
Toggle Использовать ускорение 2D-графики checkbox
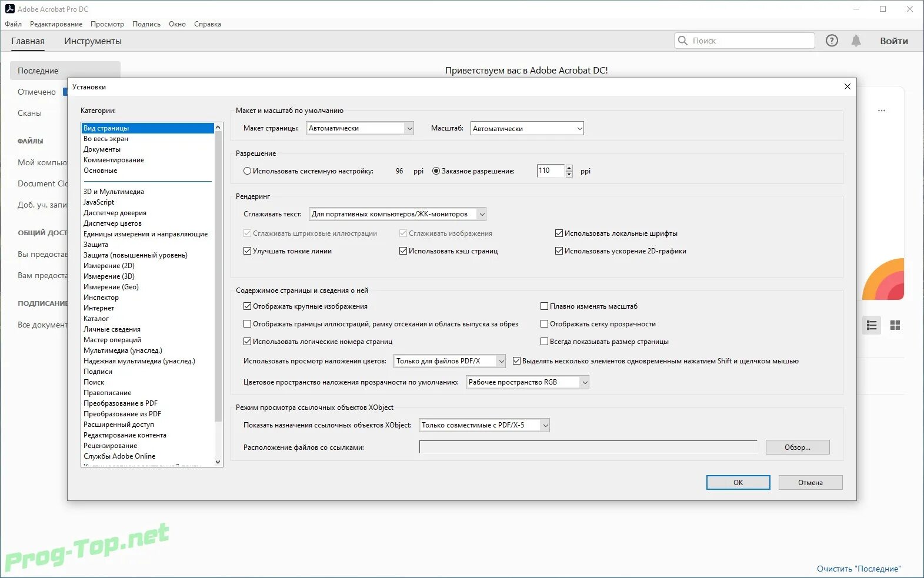[559, 251]
